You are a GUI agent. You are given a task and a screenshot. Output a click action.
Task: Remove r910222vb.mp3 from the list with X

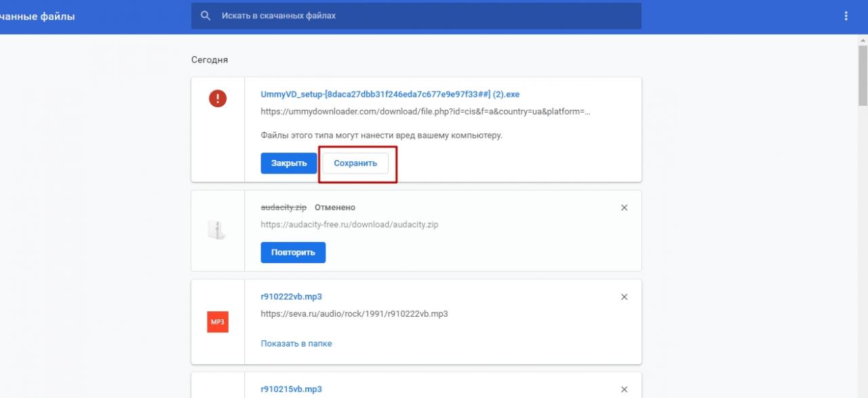coord(624,297)
